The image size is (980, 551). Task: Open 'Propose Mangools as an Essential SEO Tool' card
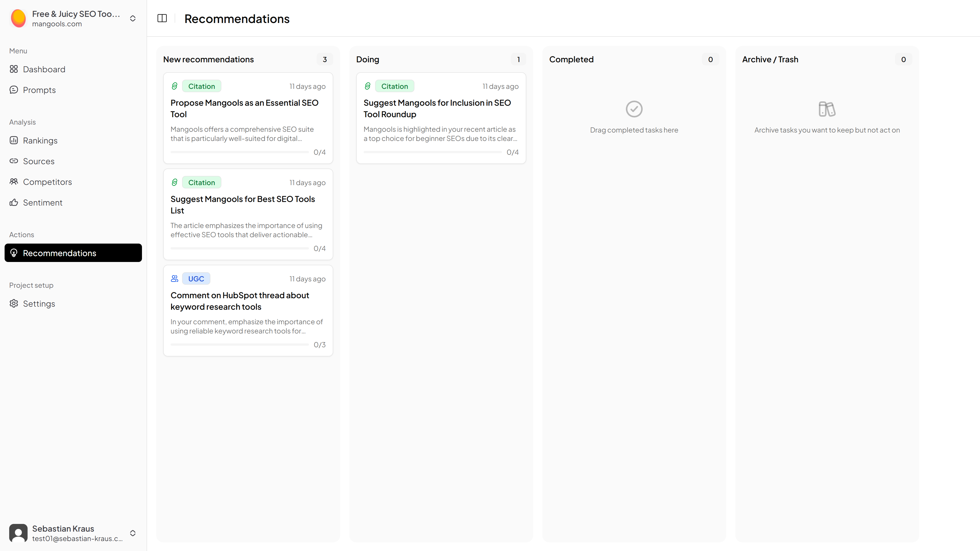click(244, 109)
